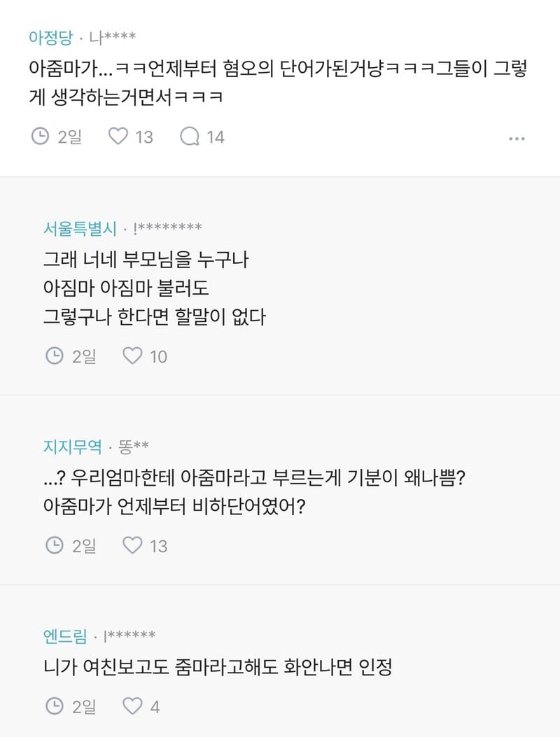Like the 엔드림 comment heart icon
Image resolution: width=560 pixels, height=737 pixels.
point(132,707)
